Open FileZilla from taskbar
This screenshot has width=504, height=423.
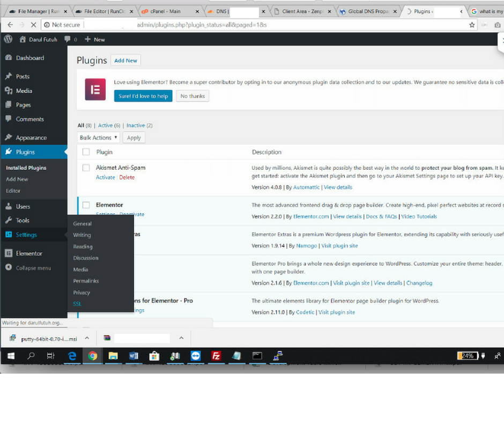[216, 356]
